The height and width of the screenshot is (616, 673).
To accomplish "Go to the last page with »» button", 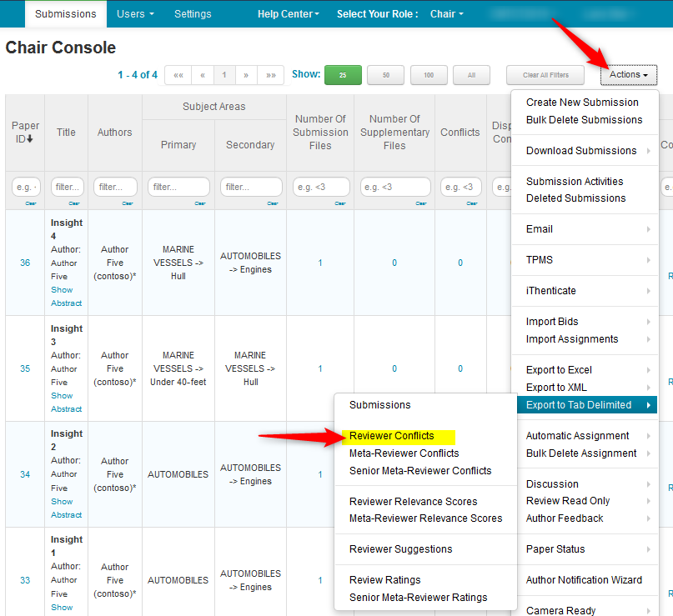I will [x=271, y=75].
